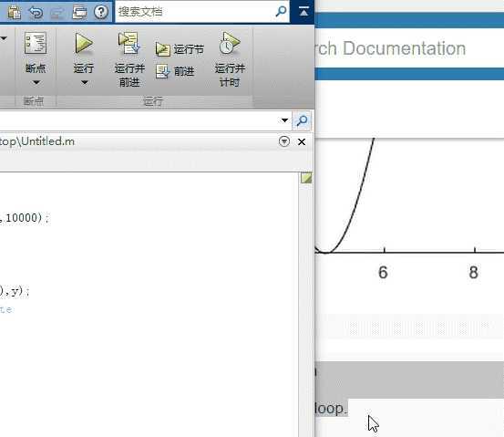Open the current folder path dropdown arrow
The width and height of the screenshot is (504, 437).
tap(284, 120)
